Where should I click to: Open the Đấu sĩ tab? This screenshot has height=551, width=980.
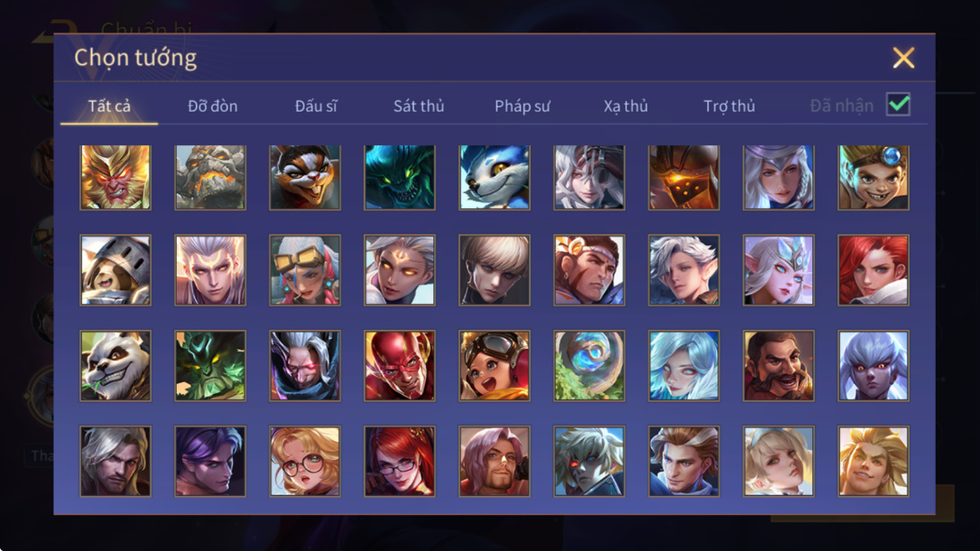[316, 106]
